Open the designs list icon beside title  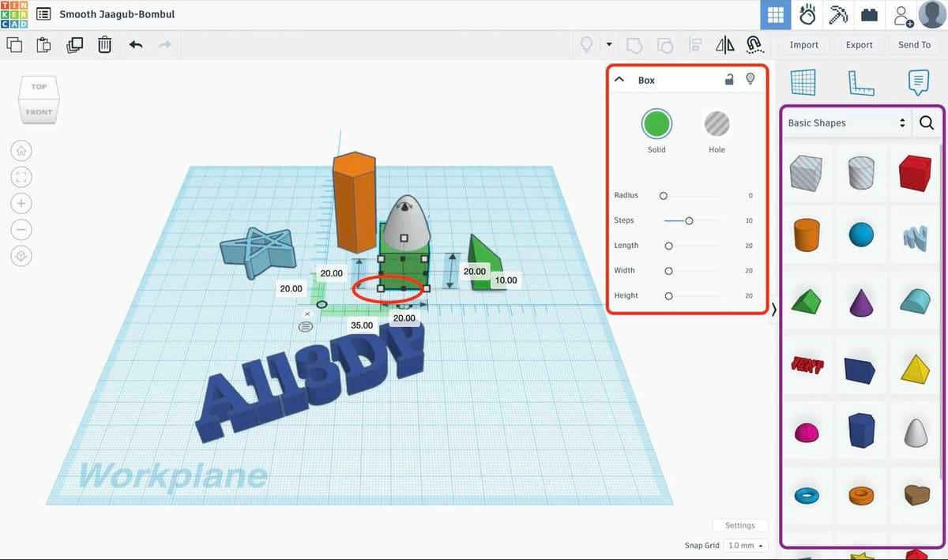click(43, 14)
